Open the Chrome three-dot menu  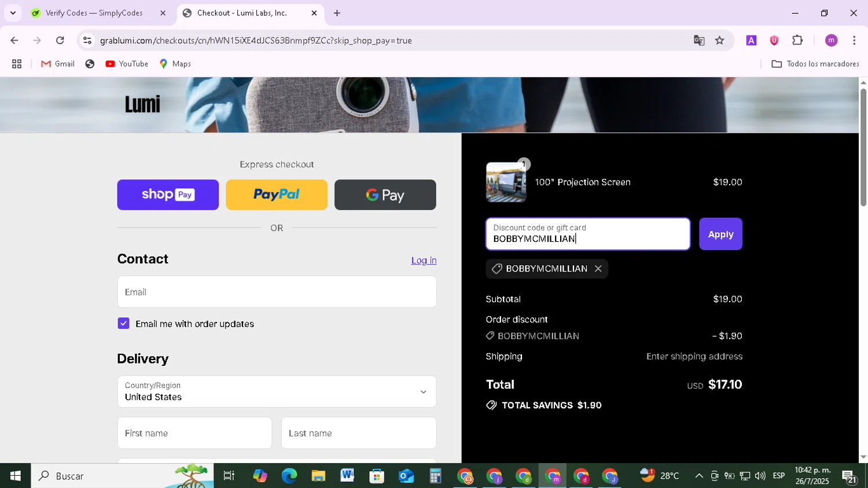click(x=854, y=41)
